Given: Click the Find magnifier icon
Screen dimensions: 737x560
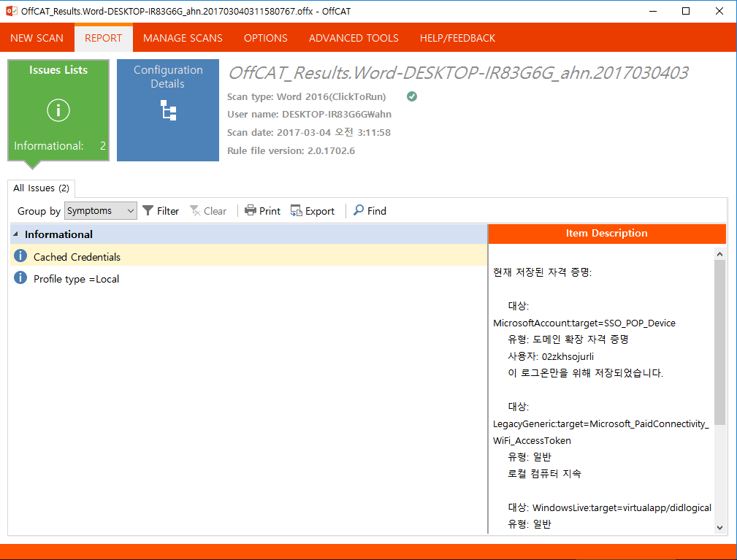Looking at the screenshot, I should point(359,210).
